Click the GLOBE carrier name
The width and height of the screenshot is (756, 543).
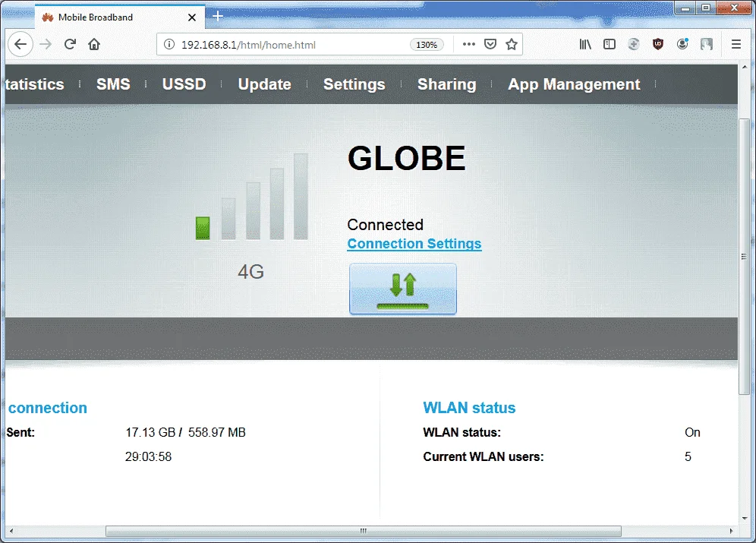(407, 158)
